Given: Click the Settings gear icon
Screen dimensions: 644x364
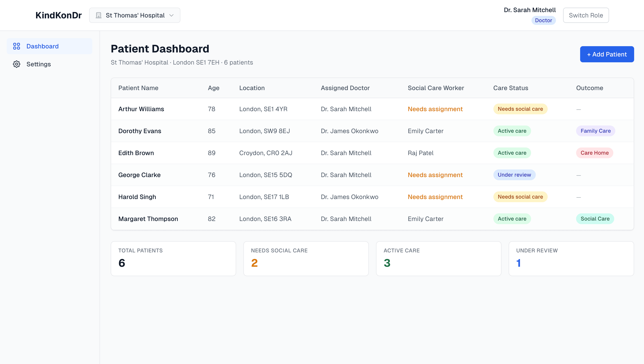Looking at the screenshot, I should click(x=17, y=64).
